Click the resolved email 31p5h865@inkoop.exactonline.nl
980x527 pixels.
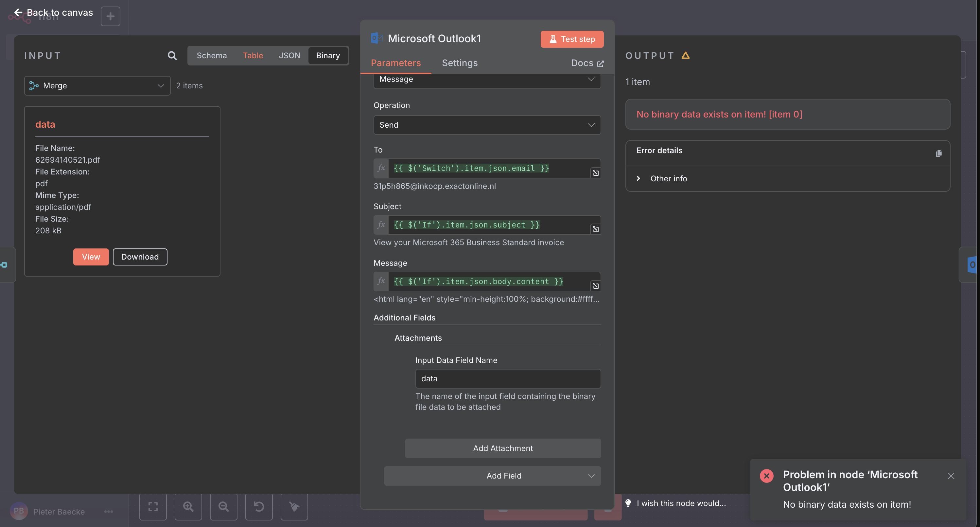435,186
